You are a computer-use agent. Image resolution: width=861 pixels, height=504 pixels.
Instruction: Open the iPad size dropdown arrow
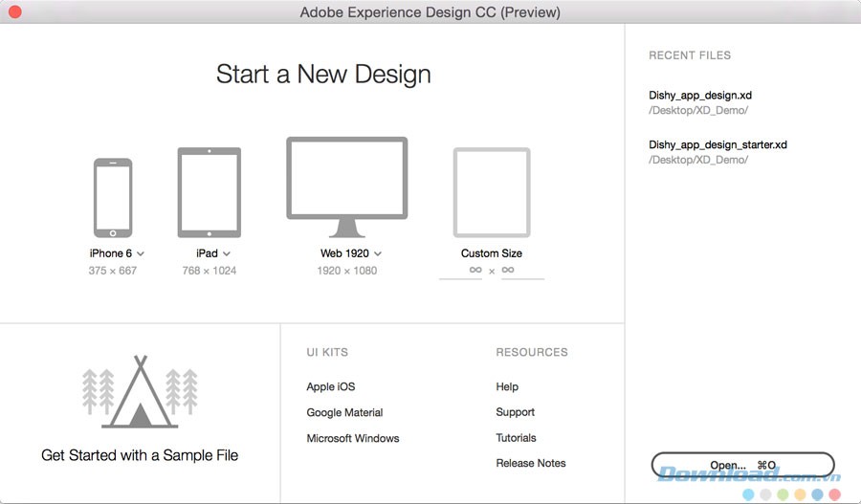coord(227,253)
